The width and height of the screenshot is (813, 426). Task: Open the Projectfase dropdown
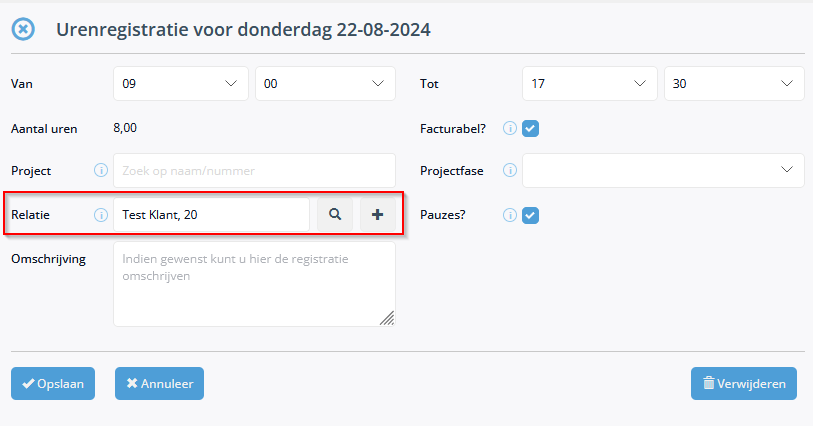point(663,170)
